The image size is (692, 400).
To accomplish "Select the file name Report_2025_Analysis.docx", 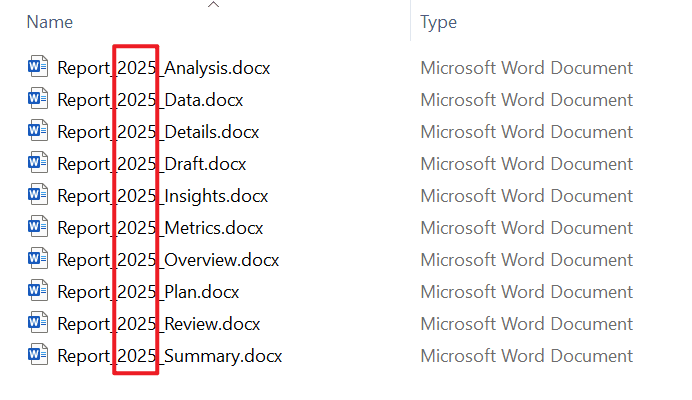I will 164,68.
